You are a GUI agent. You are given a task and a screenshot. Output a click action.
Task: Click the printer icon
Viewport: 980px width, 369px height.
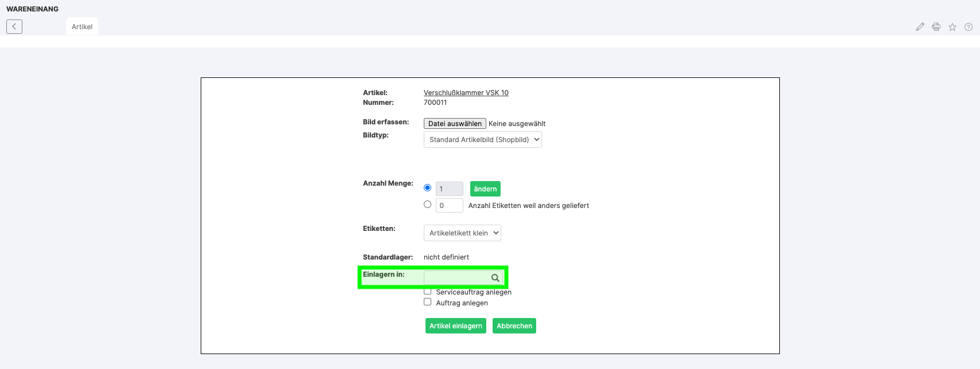(x=936, y=27)
